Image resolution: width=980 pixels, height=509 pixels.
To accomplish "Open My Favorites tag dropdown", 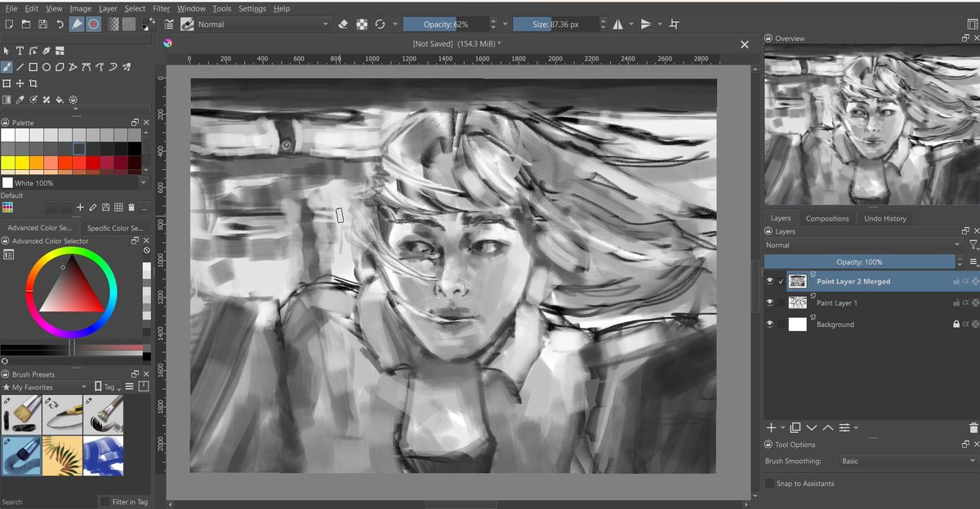I will [45, 387].
